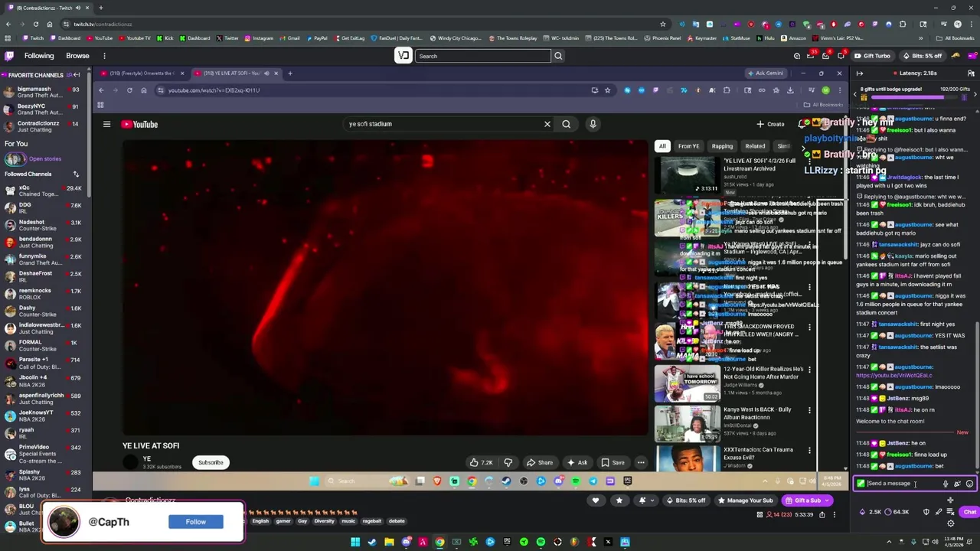Click Follow on the @CapTh card

[x=195, y=522]
